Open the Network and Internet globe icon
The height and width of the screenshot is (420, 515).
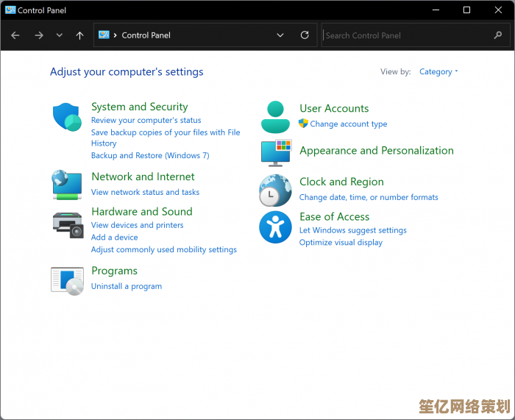click(66, 185)
